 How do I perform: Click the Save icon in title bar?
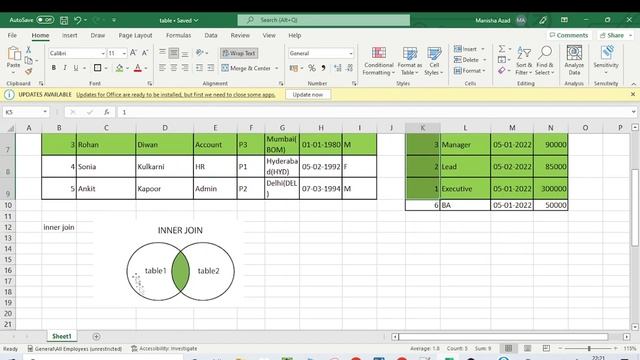tap(64, 20)
